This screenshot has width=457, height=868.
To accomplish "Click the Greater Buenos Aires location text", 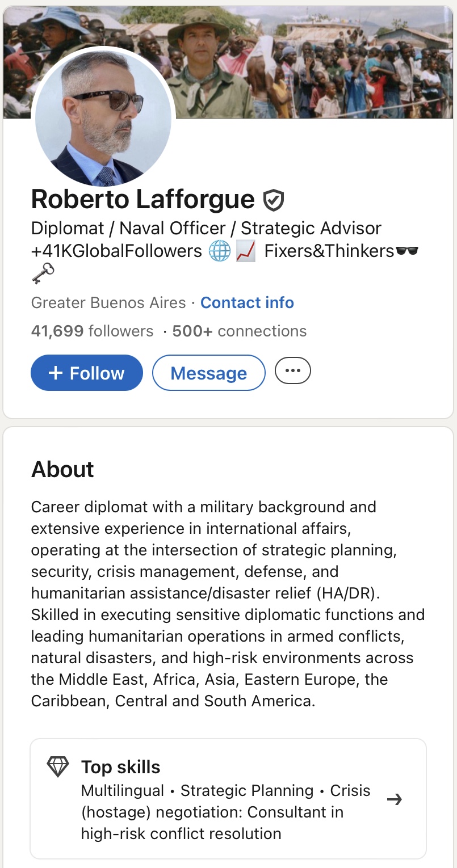I will (108, 302).
